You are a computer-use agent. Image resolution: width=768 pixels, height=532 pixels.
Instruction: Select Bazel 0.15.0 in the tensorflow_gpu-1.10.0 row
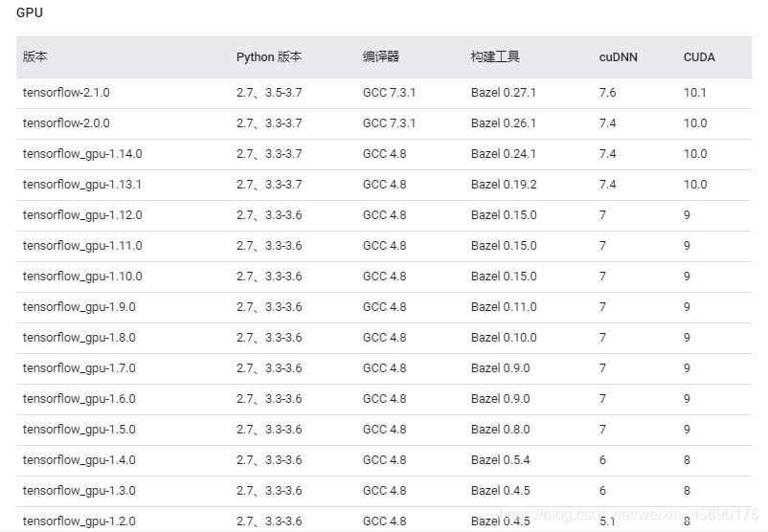point(504,277)
